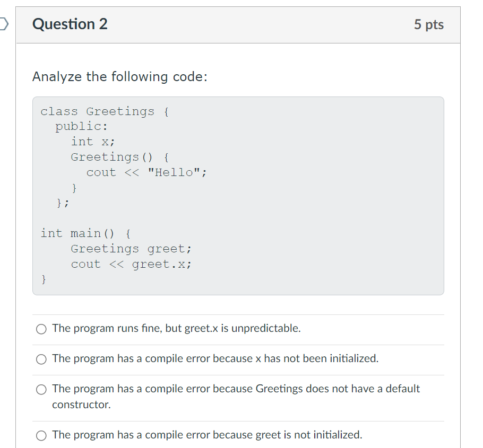Image resolution: width=483 pixels, height=448 pixels.
Task: Click the 'Greetings greet;' code line
Action: click(131, 249)
